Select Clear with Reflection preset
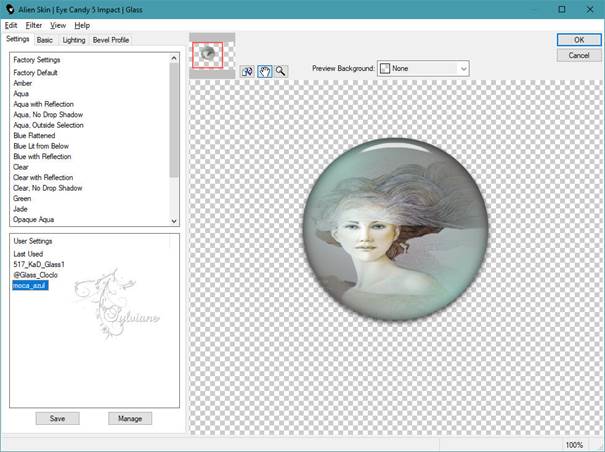 43,178
